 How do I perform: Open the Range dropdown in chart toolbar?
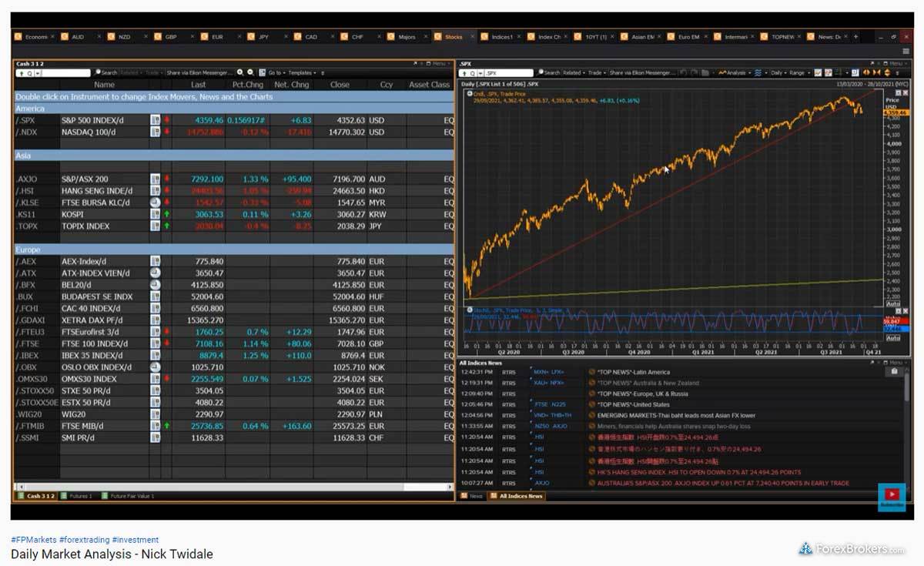pos(797,72)
